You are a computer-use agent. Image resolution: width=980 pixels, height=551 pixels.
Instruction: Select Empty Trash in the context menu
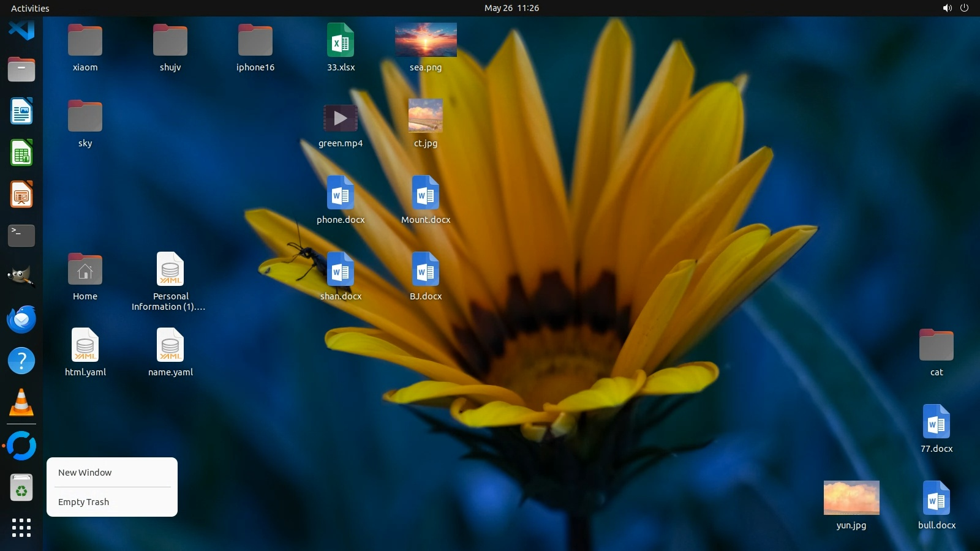(84, 502)
